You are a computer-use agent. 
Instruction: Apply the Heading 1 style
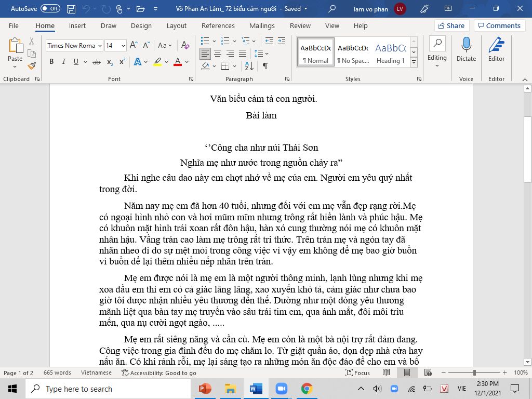click(x=391, y=52)
